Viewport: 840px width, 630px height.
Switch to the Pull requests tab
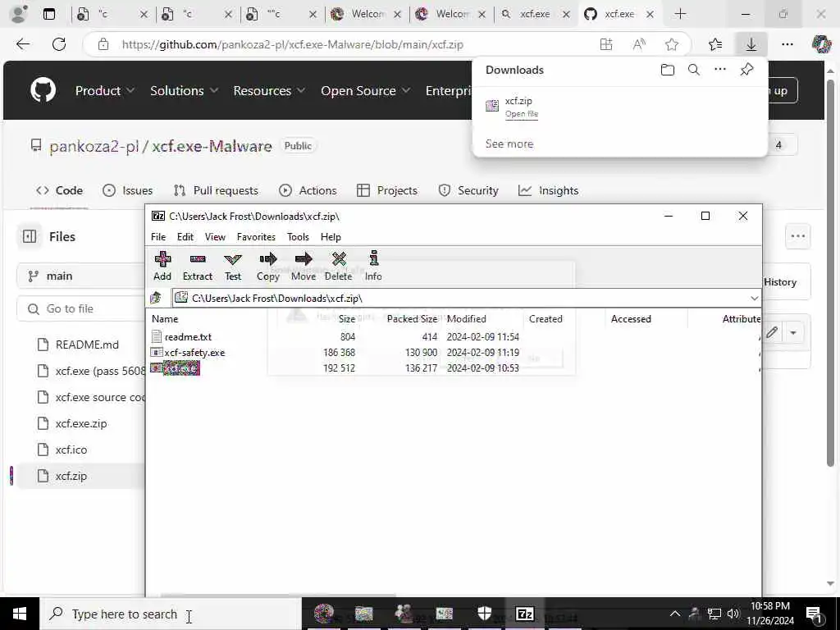coord(216,190)
